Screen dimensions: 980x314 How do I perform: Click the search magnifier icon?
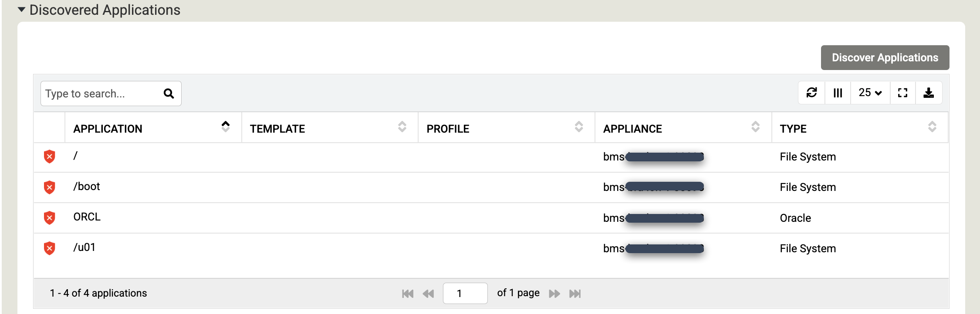(x=169, y=94)
